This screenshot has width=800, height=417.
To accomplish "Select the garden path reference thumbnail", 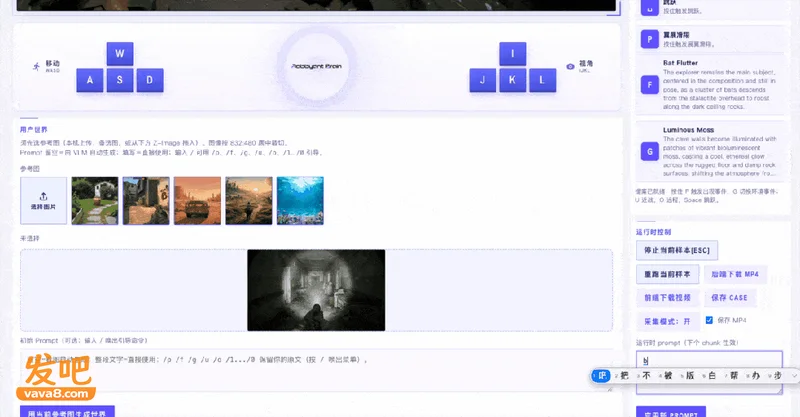I will coord(95,201).
